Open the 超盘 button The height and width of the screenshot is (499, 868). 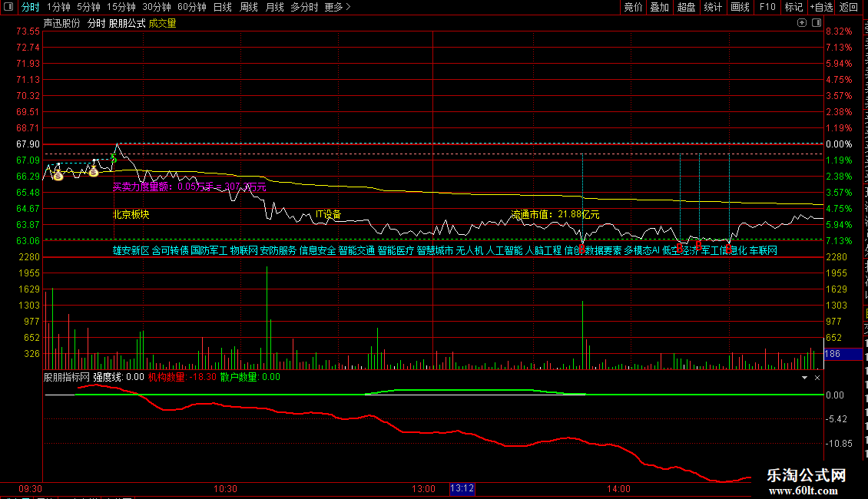(687, 7)
